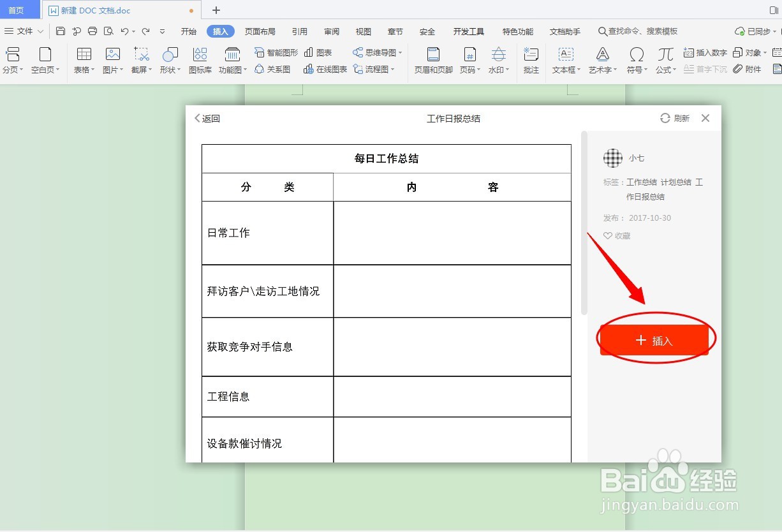This screenshot has height=532, width=782.
Task: Click the screen capture 截屏 icon
Action: pos(141,61)
